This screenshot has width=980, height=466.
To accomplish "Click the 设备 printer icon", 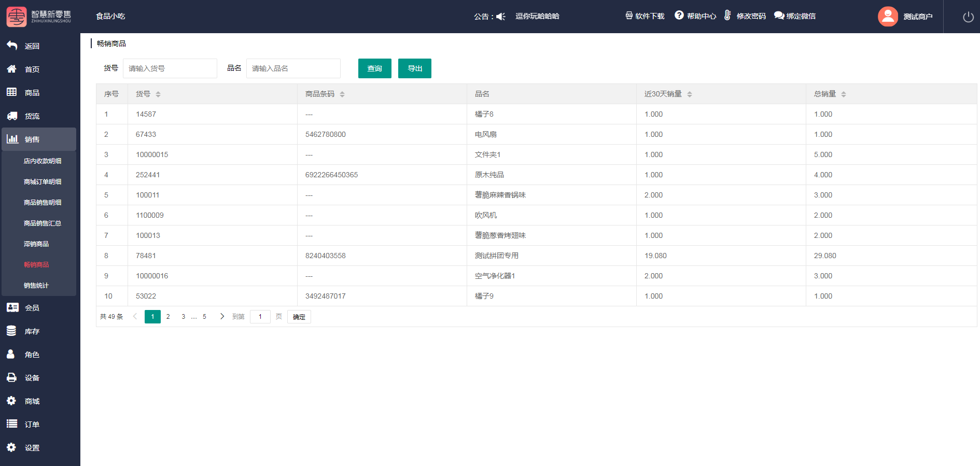I will pos(11,377).
